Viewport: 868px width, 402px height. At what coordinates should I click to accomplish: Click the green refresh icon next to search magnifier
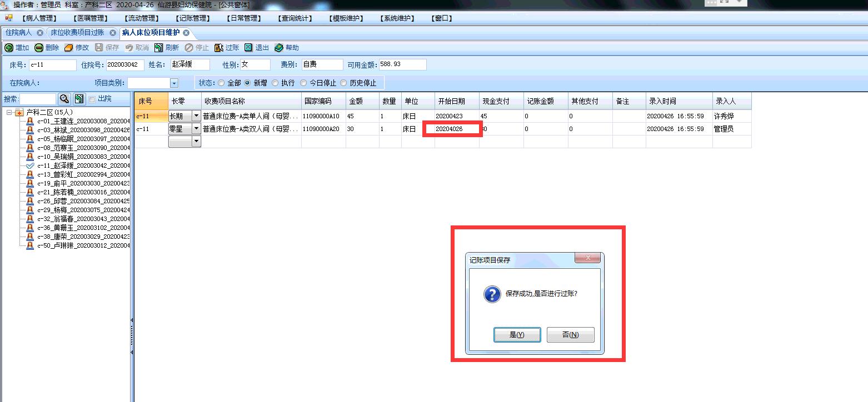[79, 99]
